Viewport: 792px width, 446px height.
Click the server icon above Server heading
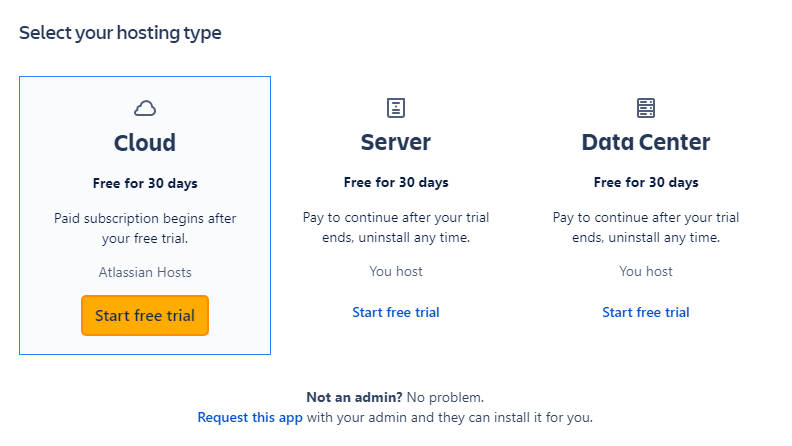click(396, 108)
